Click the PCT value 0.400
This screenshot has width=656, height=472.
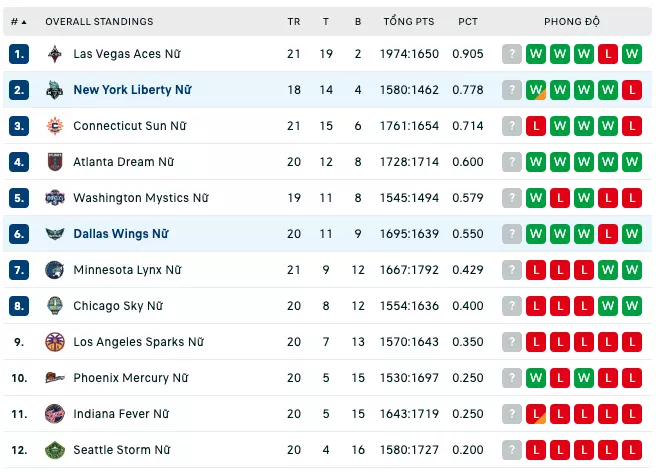coord(468,306)
